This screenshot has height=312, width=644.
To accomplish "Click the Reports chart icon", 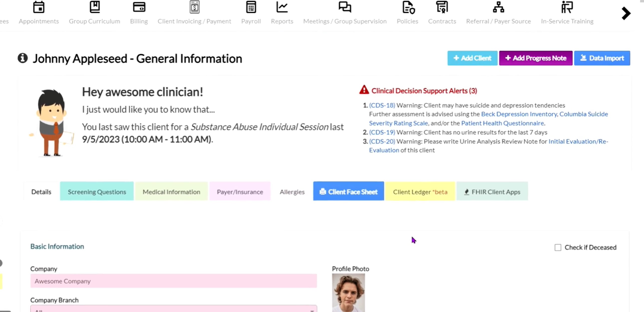I will [282, 7].
